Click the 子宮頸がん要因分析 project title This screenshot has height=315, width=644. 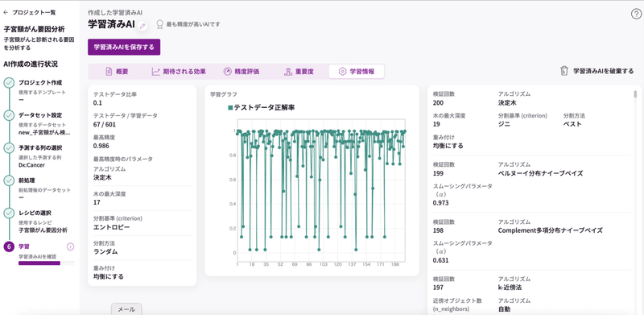(34, 30)
